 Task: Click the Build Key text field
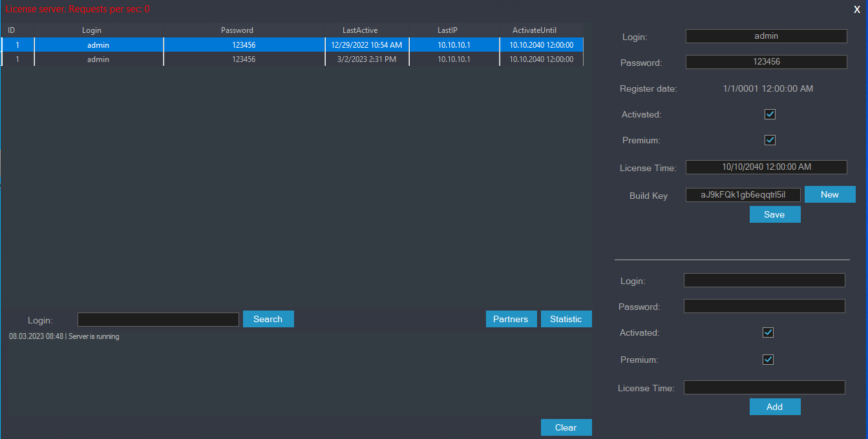tap(743, 195)
